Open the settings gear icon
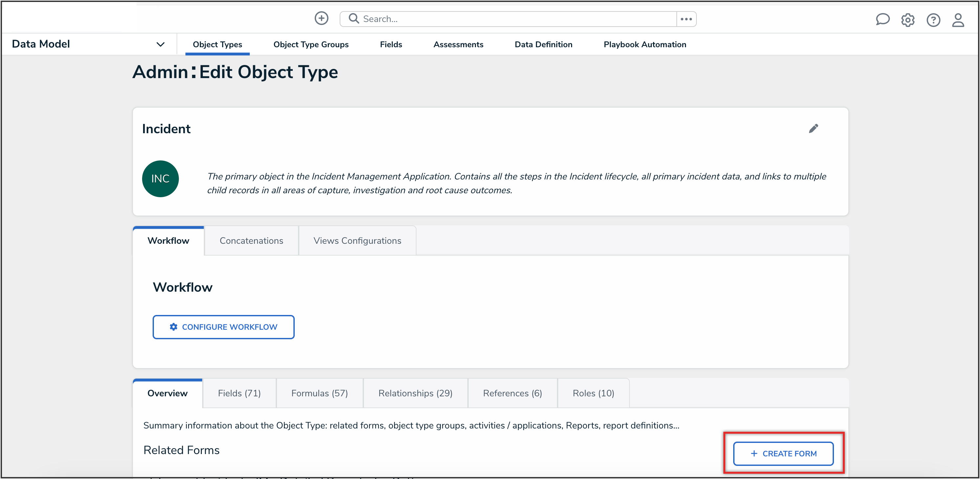The image size is (980, 479). (907, 20)
